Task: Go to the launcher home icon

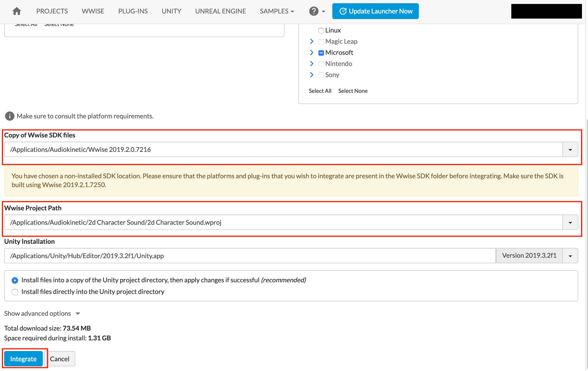Action: click(x=17, y=11)
